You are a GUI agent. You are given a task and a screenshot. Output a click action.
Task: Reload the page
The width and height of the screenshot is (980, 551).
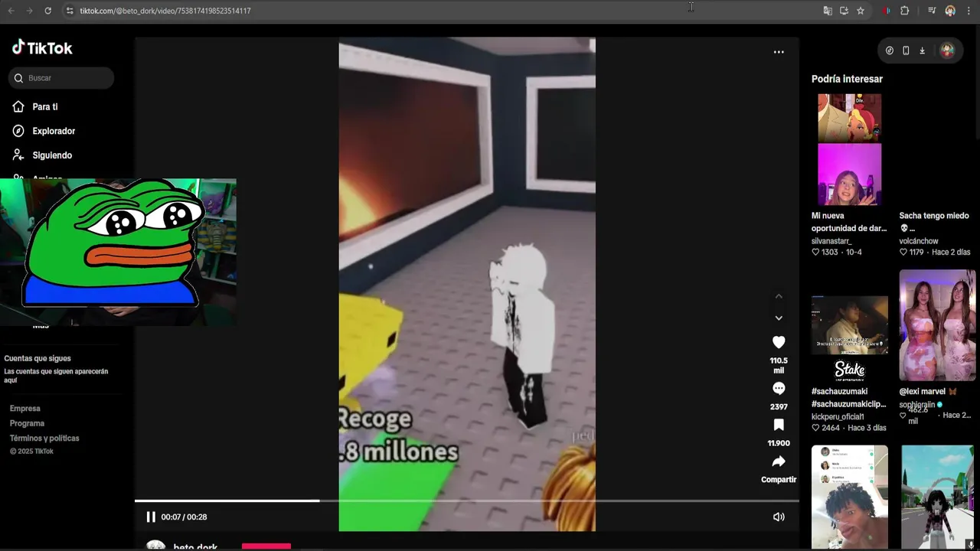click(47, 11)
